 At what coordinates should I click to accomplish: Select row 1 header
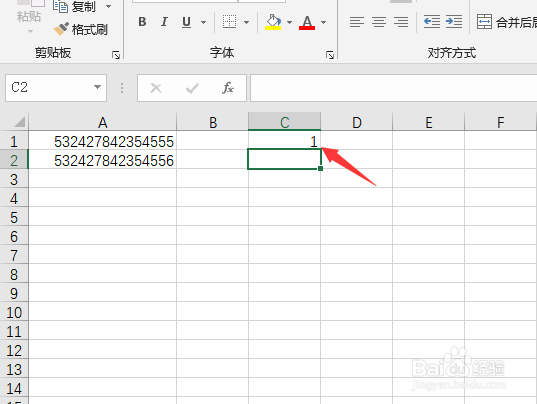pyautogui.click(x=14, y=141)
